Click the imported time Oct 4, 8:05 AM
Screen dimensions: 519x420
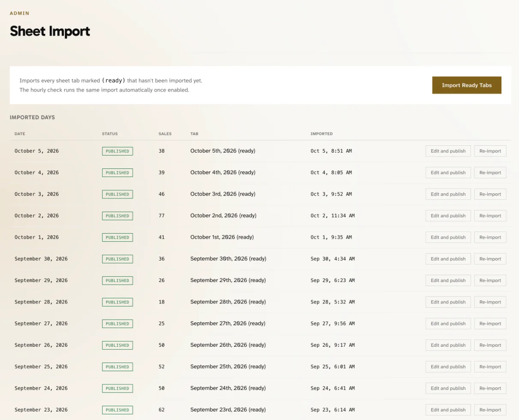[x=331, y=172]
